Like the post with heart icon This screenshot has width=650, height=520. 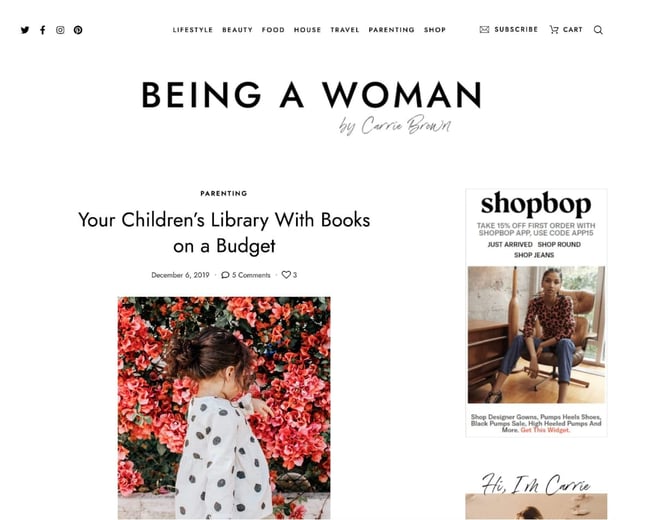[286, 275]
